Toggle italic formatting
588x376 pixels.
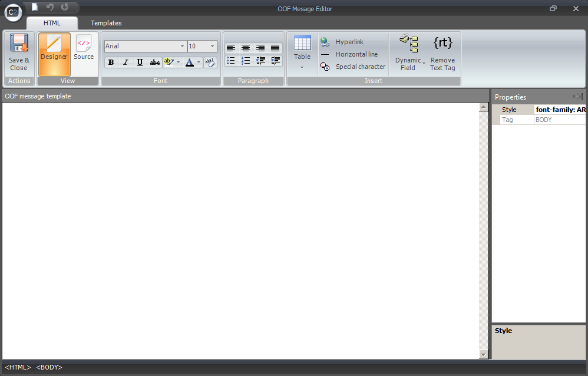(x=125, y=62)
